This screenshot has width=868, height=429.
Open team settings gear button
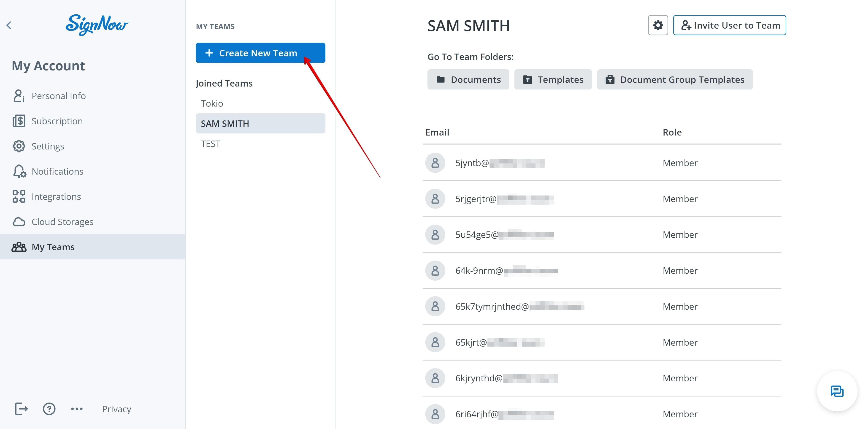click(x=658, y=25)
